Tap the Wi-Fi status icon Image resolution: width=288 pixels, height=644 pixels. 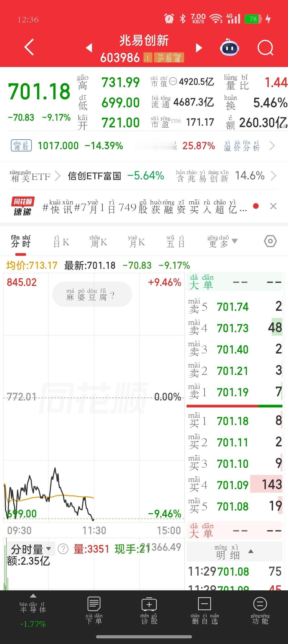(216, 19)
